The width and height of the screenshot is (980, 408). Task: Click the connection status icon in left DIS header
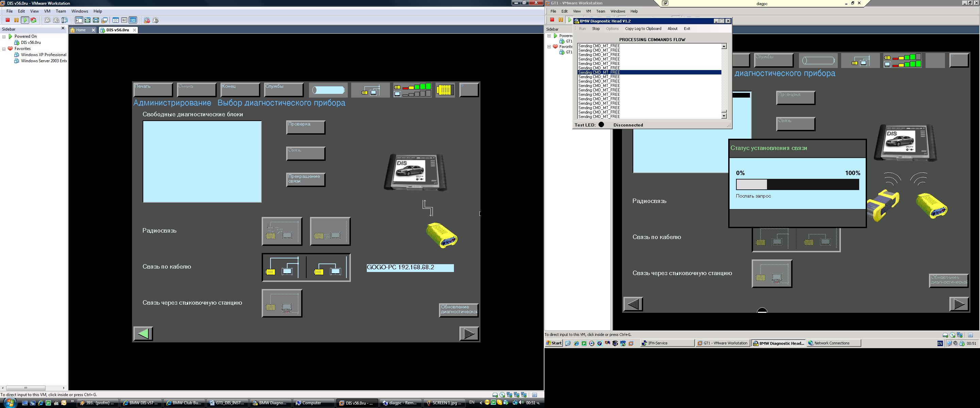pos(370,90)
